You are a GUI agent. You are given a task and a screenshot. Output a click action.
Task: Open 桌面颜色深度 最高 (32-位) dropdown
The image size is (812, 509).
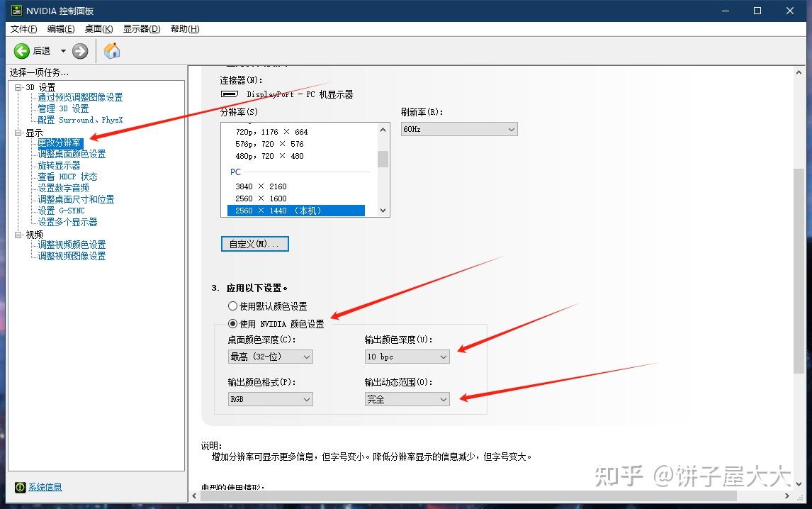tap(271, 357)
